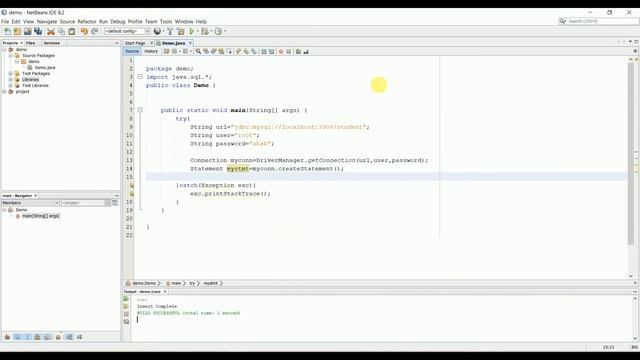Click the main breadcrumb item
The width and height of the screenshot is (640, 360).
tap(176, 283)
